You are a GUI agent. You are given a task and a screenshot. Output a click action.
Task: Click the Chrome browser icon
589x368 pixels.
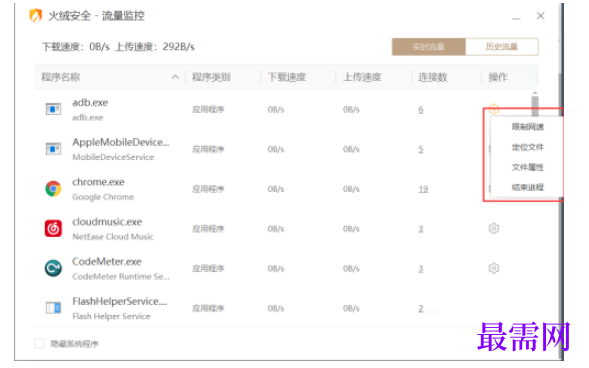[53, 189]
